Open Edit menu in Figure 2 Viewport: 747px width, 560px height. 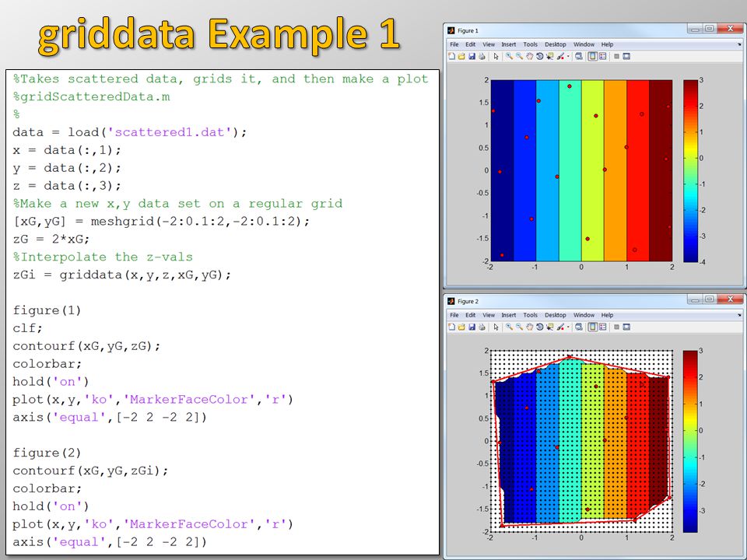point(470,315)
